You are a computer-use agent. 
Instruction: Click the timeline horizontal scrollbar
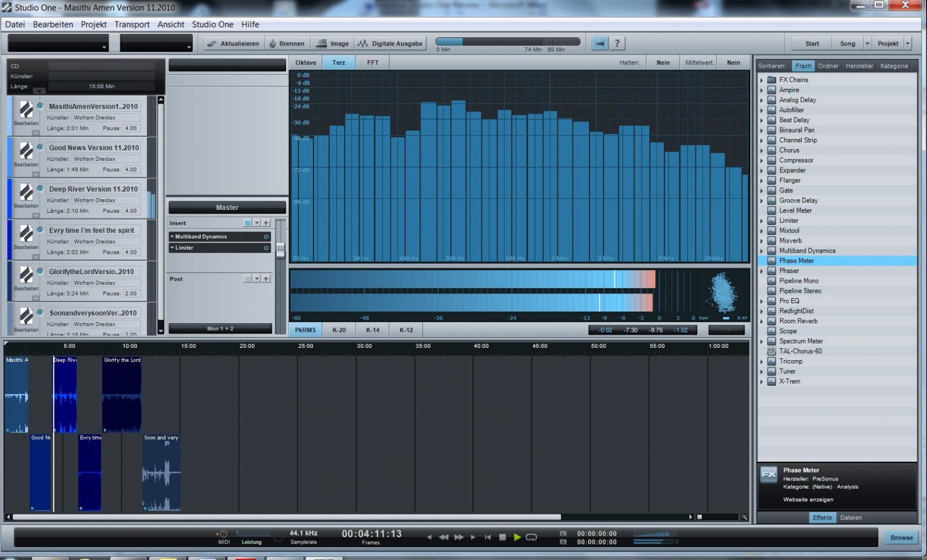tap(287, 517)
